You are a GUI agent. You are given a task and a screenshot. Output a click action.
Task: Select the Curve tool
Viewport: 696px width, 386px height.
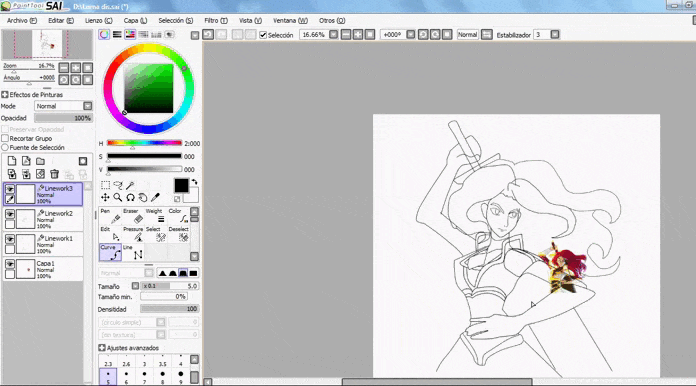(x=110, y=252)
